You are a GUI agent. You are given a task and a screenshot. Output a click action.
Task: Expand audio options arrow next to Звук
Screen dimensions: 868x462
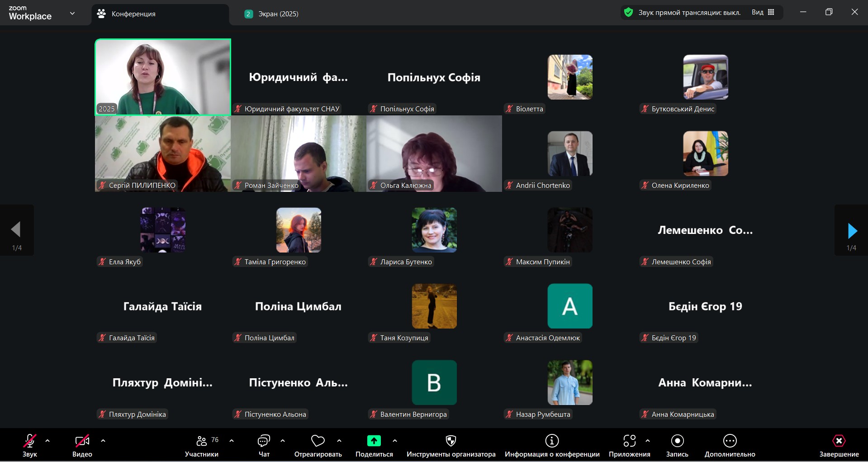point(47,441)
